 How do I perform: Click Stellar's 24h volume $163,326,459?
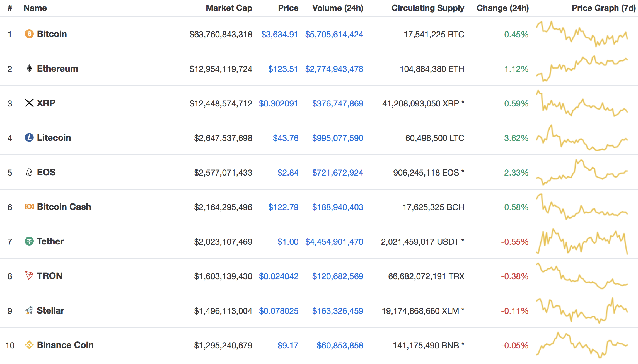click(x=338, y=311)
